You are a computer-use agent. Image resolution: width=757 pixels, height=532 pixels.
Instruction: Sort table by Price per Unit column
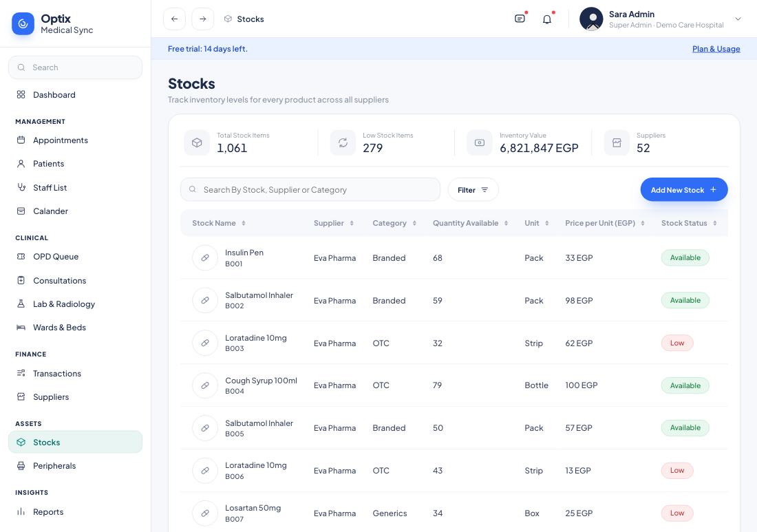pos(643,223)
